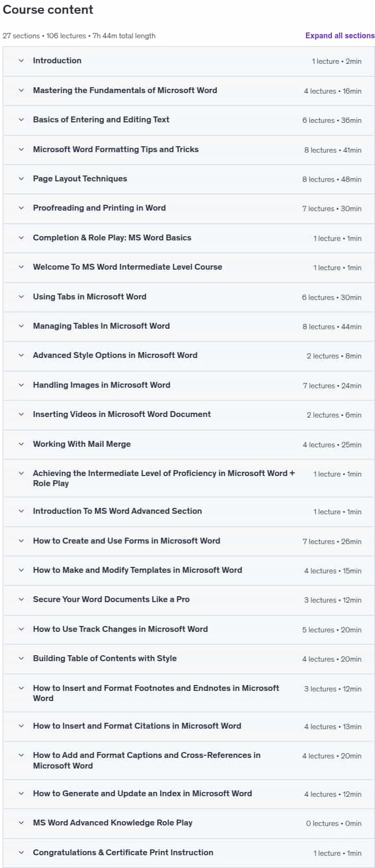Expand Using Tabs in Microsoft Word chevron

pos(21,297)
